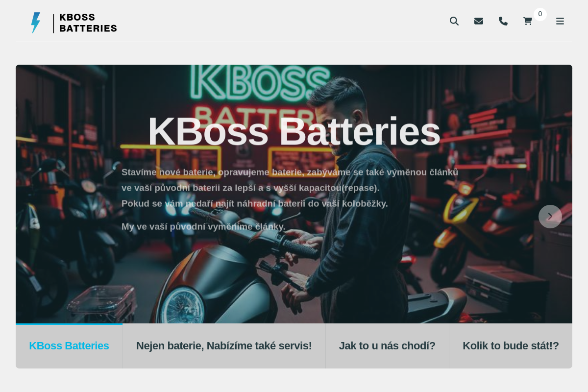Open the shopping cart icon
Viewport: 588px width, 392px height.
528,21
